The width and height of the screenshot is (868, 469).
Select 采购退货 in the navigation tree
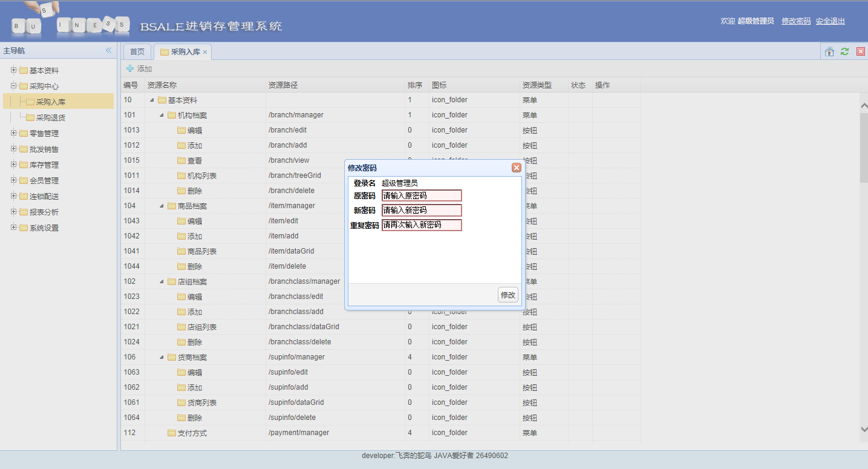(51, 117)
